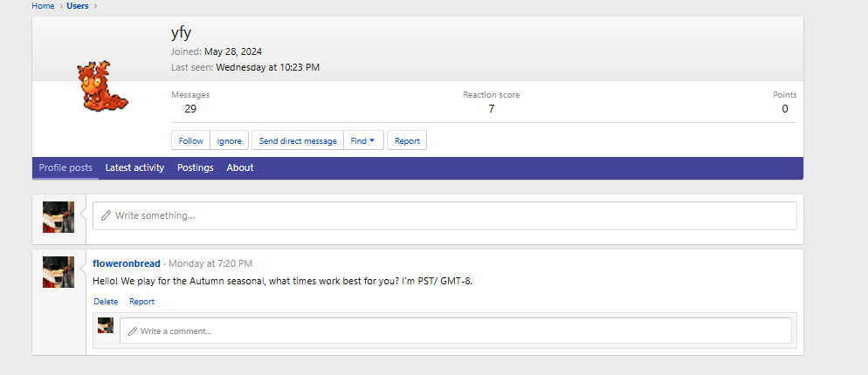Toggle Ignore for user yfy
This screenshot has width=868, height=375.
230,140
